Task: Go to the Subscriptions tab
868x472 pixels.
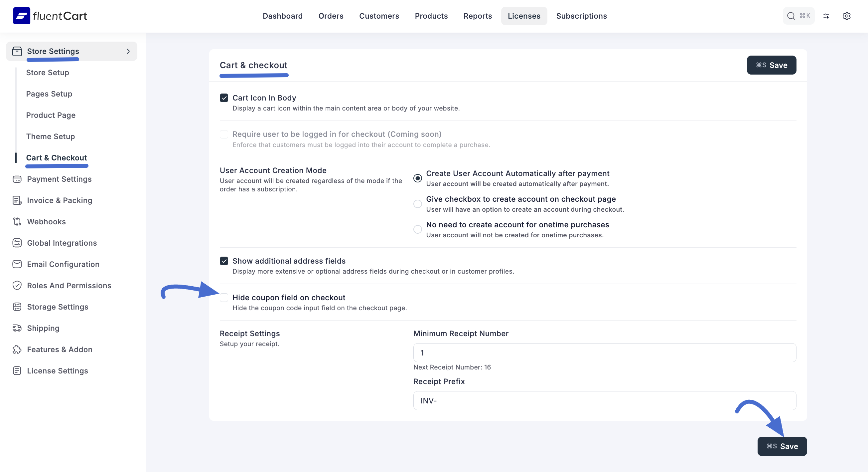Action: pyautogui.click(x=581, y=16)
